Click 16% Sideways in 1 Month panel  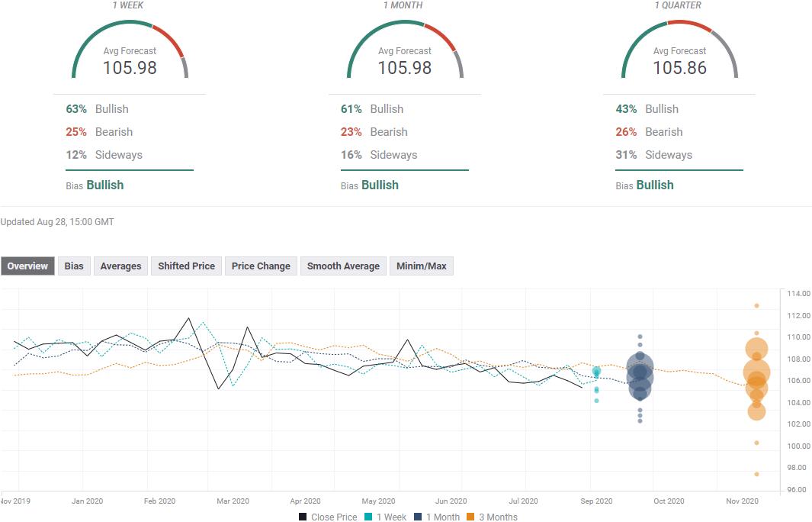pyautogui.click(x=379, y=154)
